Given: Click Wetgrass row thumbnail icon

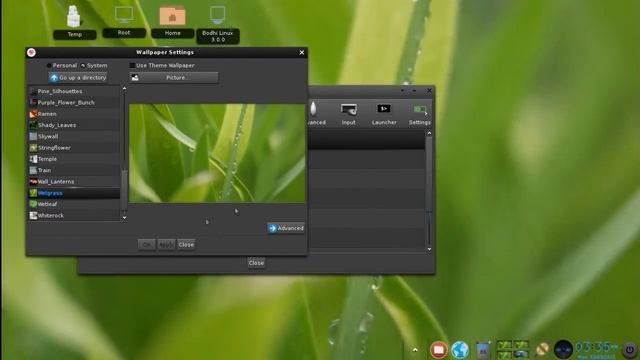Looking at the screenshot, I should pyautogui.click(x=33, y=193).
